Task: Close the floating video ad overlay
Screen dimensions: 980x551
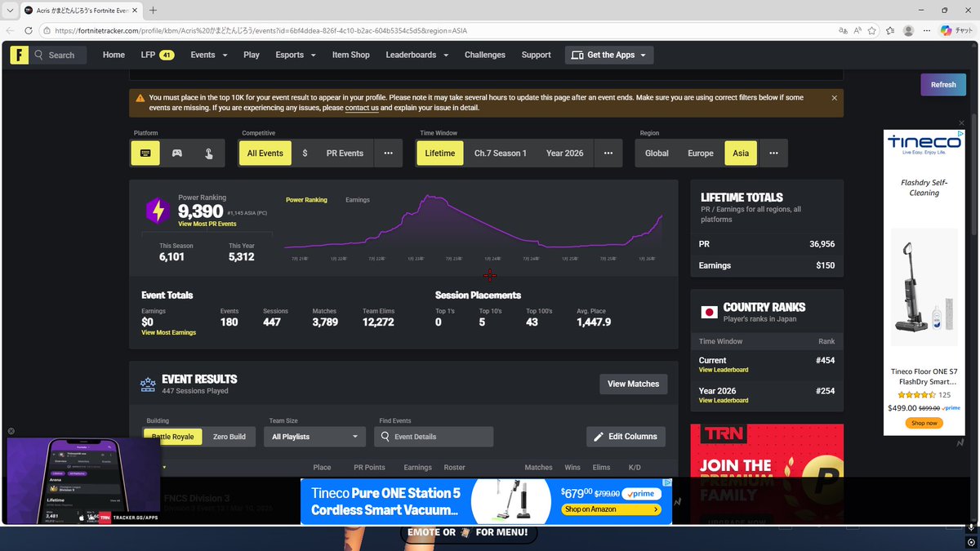Action: (11, 431)
